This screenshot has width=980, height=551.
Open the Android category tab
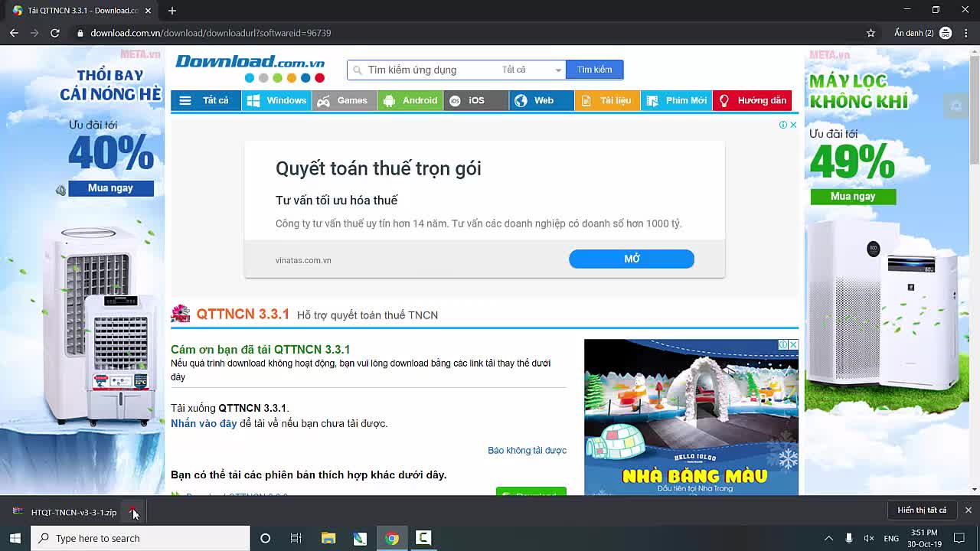[x=410, y=101]
